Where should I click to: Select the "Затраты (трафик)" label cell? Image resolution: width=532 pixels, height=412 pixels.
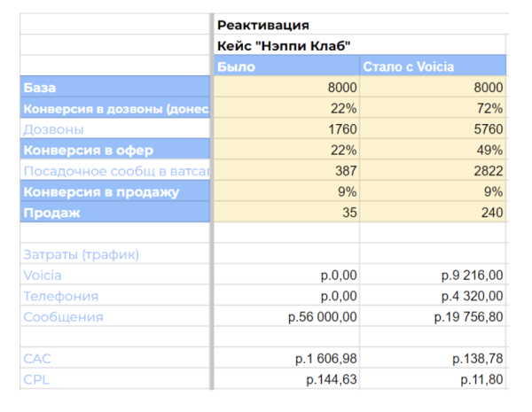pos(115,255)
